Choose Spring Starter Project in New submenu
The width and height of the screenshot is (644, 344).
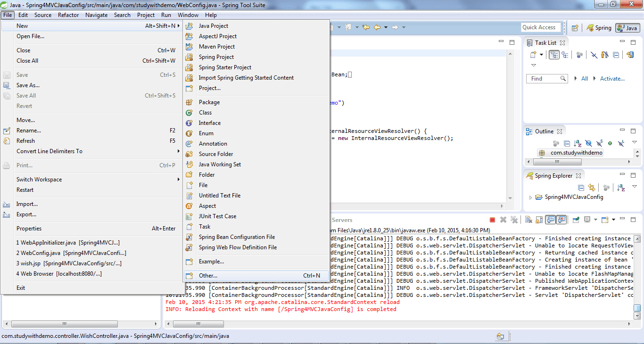click(256, 67)
